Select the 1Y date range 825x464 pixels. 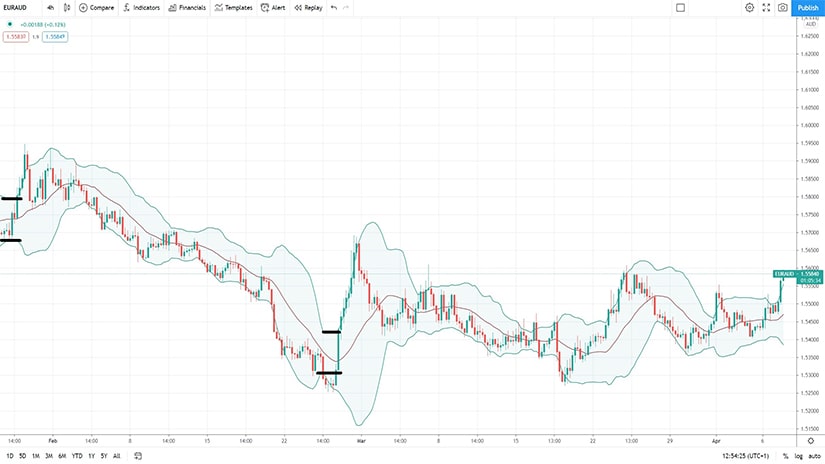point(92,456)
